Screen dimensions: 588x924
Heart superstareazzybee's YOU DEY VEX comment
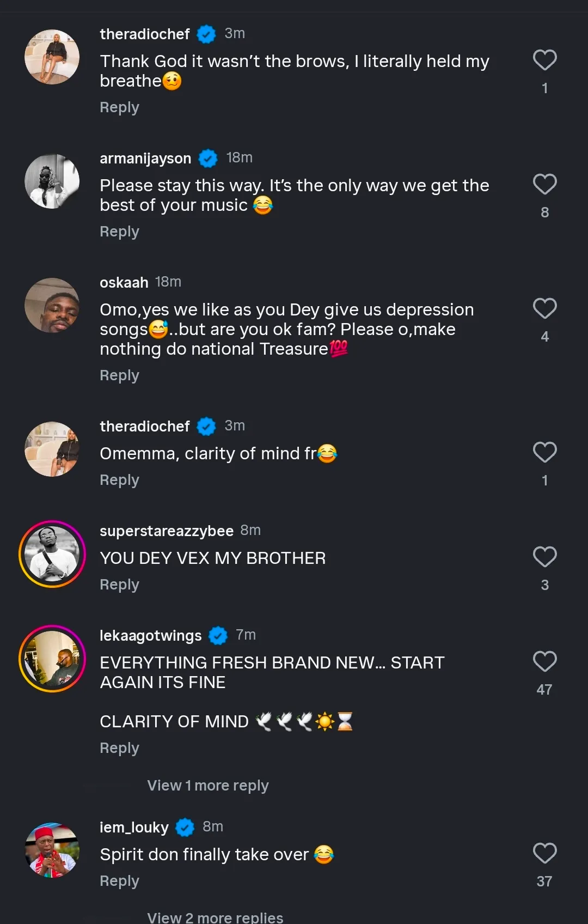click(x=544, y=557)
